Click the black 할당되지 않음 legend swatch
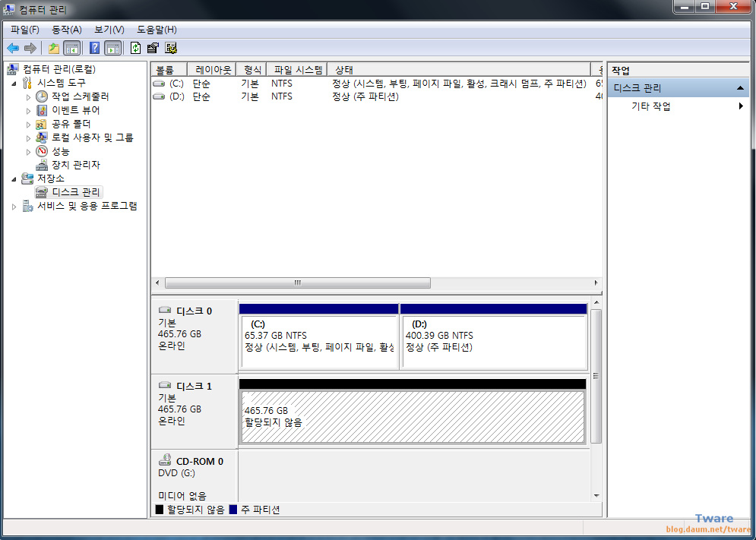756x540 pixels. (x=160, y=510)
